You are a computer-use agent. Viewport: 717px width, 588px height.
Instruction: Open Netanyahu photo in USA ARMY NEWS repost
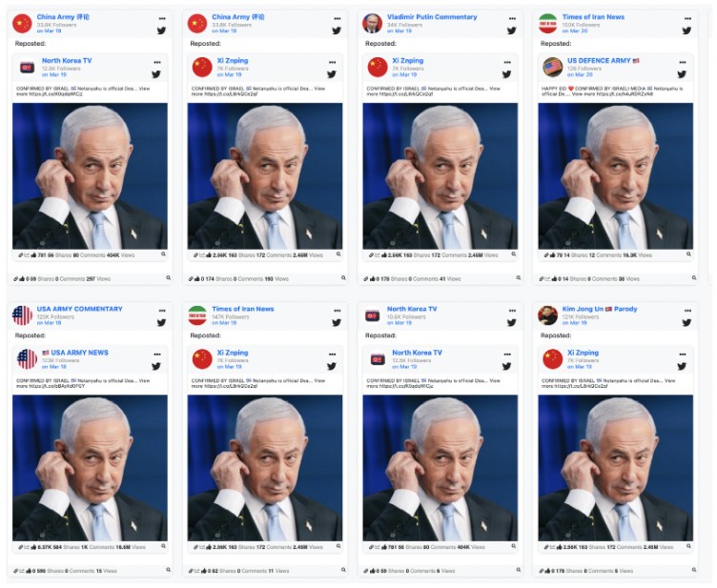point(90,468)
